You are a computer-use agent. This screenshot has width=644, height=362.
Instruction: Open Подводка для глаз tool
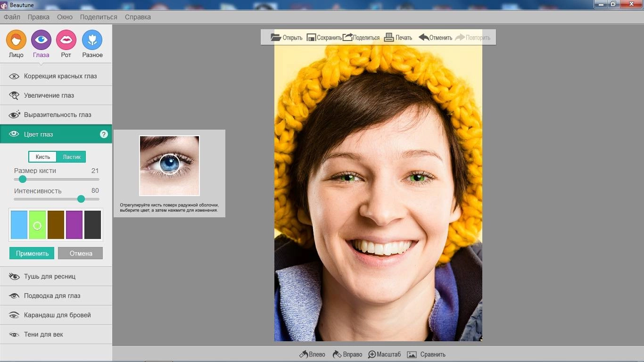tap(56, 296)
